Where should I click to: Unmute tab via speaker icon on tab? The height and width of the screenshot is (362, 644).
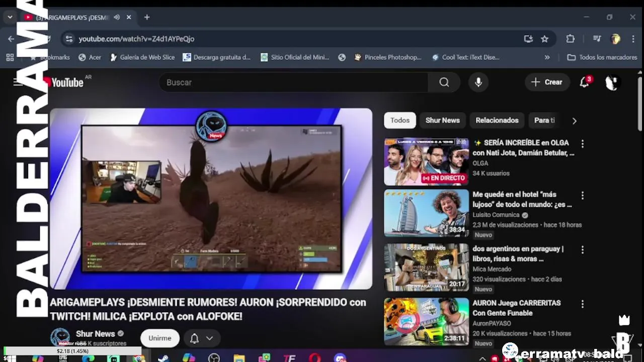click(x=117, y=17)
